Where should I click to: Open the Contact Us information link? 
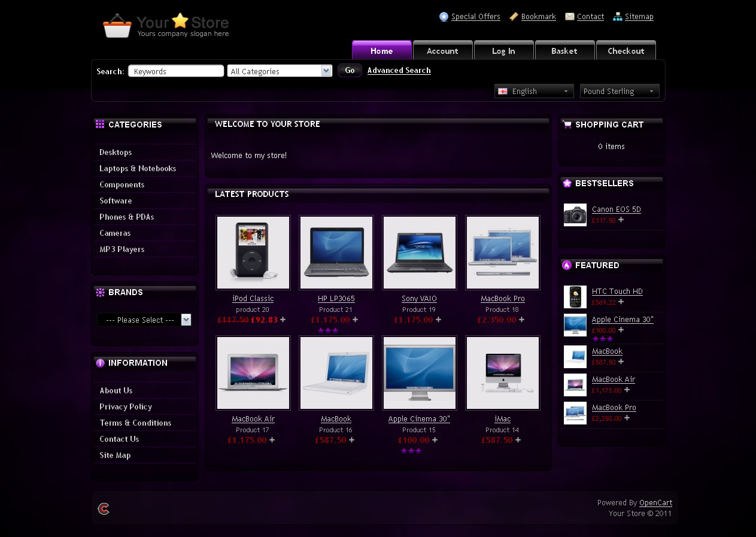(x=119, y=439)
